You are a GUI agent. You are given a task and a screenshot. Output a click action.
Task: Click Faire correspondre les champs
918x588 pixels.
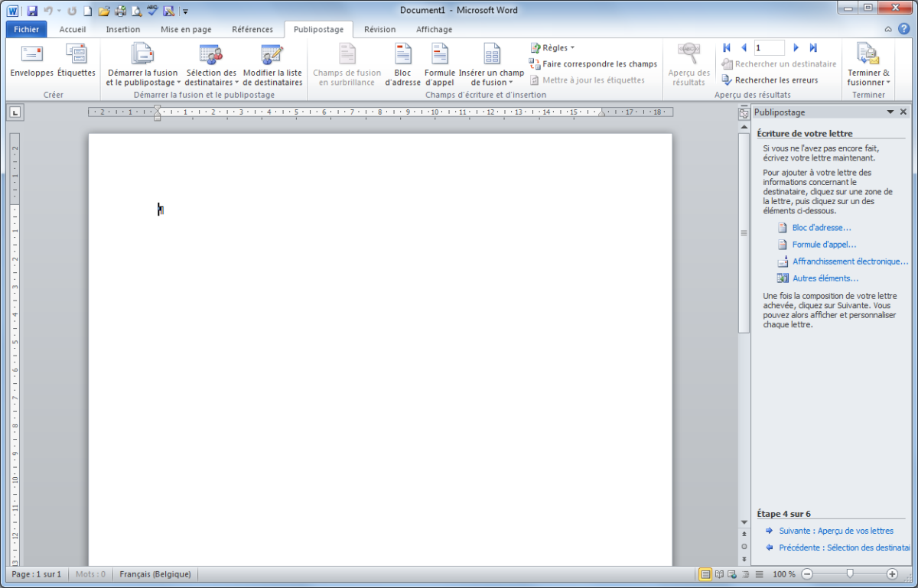(593, 64)
